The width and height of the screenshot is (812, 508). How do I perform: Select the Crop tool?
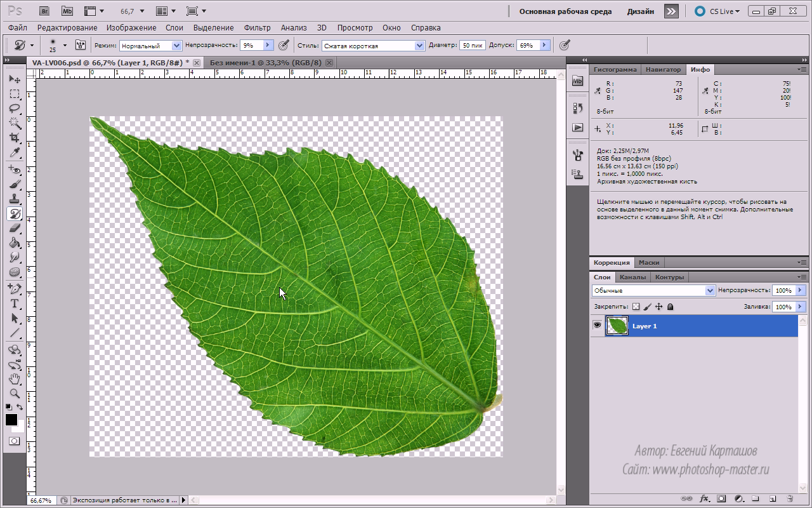[15, 138]
